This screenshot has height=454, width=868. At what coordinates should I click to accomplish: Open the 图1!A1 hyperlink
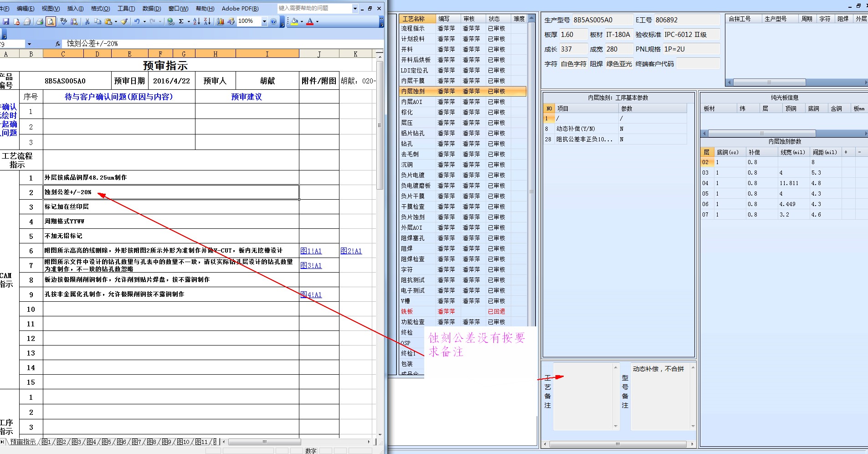pyautogui.click(x=311, y=251)
